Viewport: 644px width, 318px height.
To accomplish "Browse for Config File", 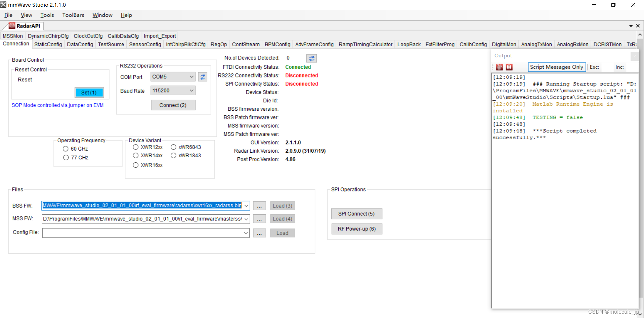I will pyautogui.click(x=259, y=233).
